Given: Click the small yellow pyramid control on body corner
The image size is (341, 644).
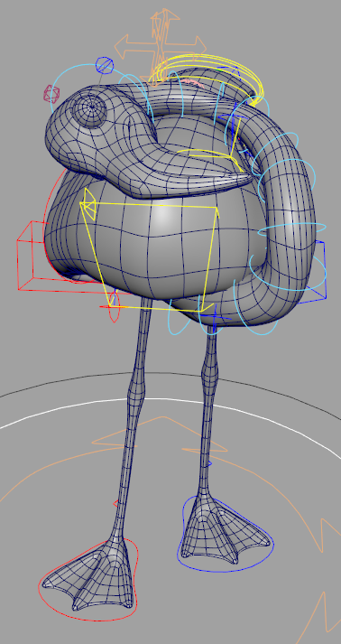Looking at the screenshot, I should coord(88,204).
